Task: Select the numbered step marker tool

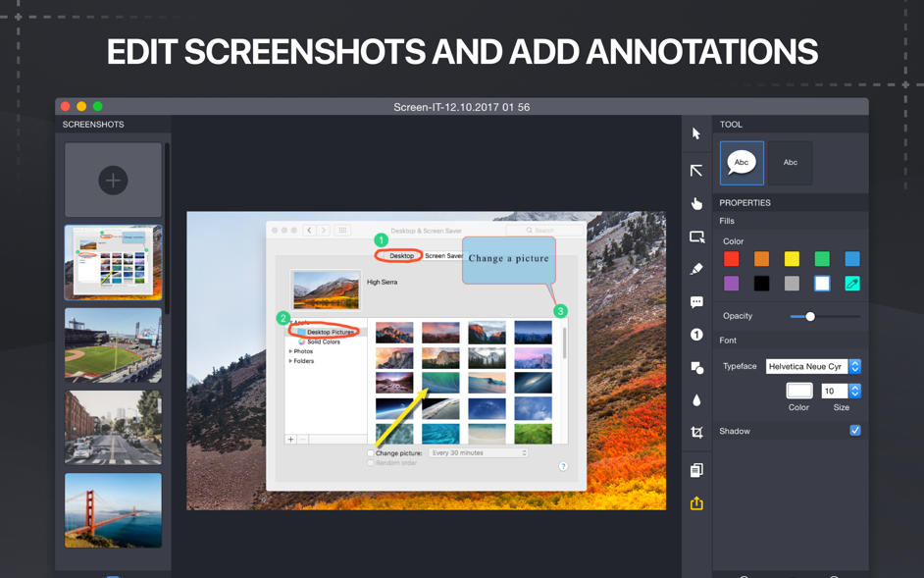Action: point(696,335)
